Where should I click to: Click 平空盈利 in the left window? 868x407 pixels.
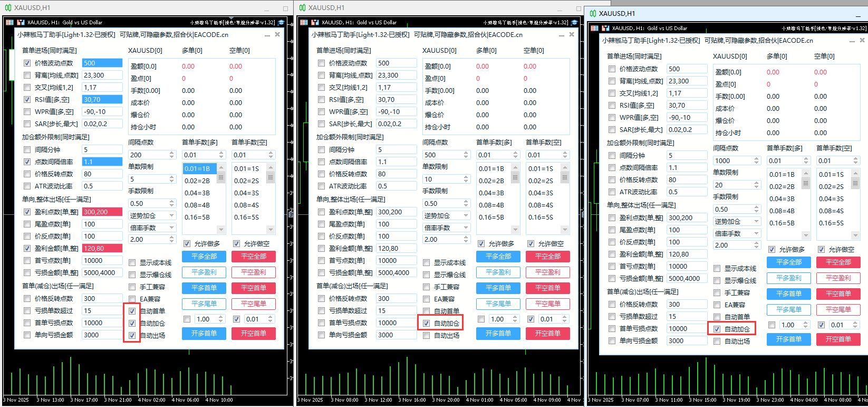(x=254, y=272)
